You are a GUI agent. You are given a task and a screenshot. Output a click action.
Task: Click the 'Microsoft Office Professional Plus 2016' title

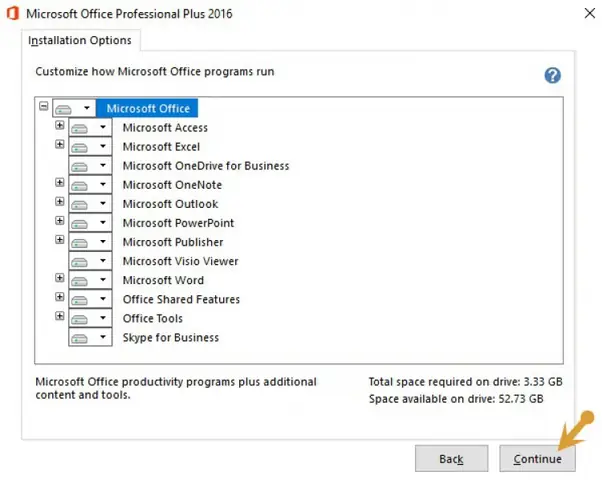click(129, 14)
